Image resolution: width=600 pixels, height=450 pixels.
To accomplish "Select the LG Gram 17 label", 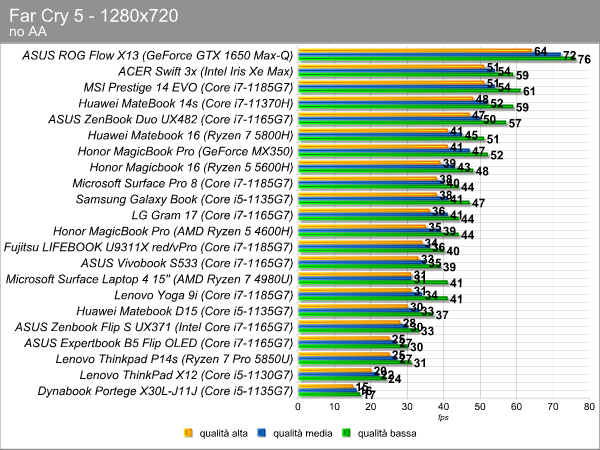I will coord(212,215).
